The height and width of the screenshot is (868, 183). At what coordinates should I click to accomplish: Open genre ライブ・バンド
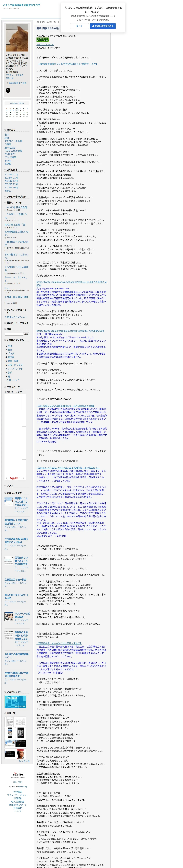click(x=15, y=369)
